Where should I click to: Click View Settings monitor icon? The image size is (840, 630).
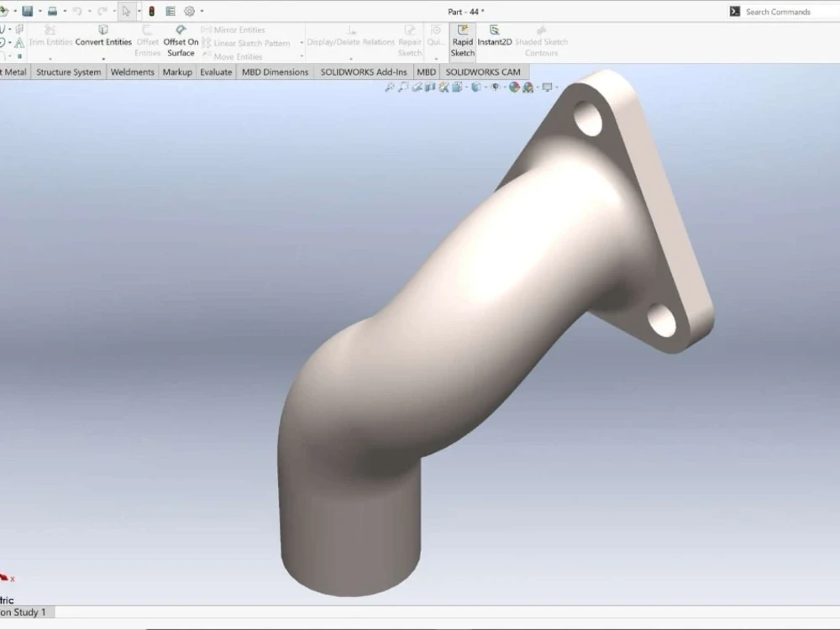coord(547,87)
